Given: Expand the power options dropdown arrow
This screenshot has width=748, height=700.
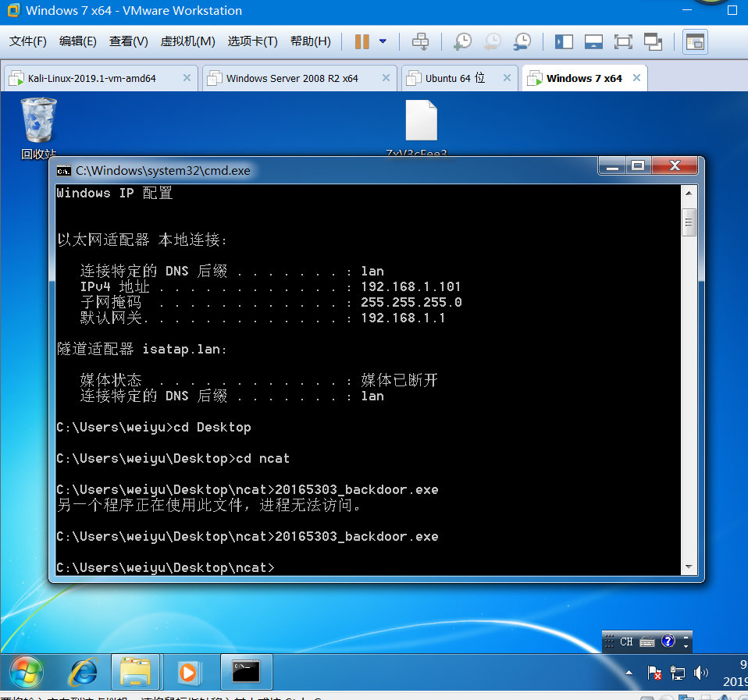Looking at the screenshot, I should (x=383, y=41).
